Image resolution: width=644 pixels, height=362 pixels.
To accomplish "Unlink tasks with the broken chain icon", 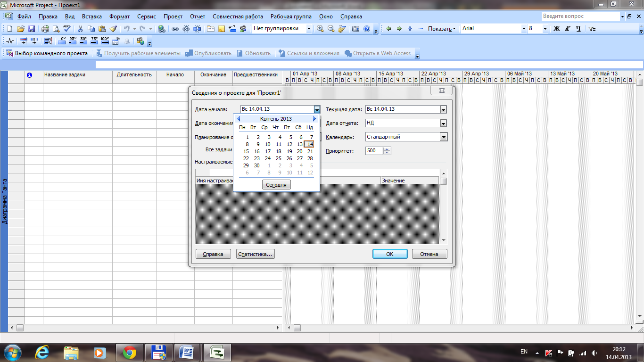I will click(186, 29).
